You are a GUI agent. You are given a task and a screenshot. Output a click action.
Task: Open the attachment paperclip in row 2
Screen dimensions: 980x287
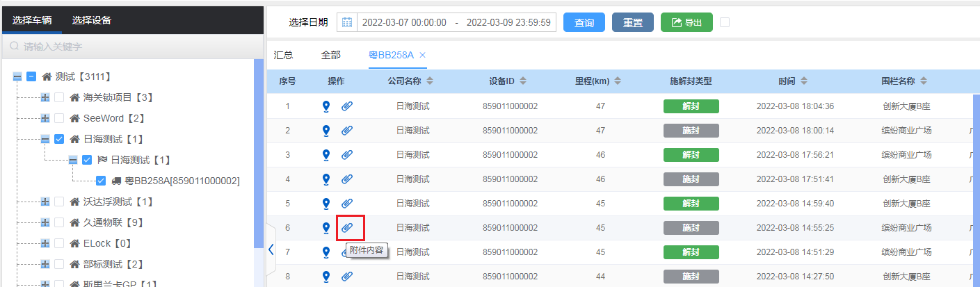346,131
